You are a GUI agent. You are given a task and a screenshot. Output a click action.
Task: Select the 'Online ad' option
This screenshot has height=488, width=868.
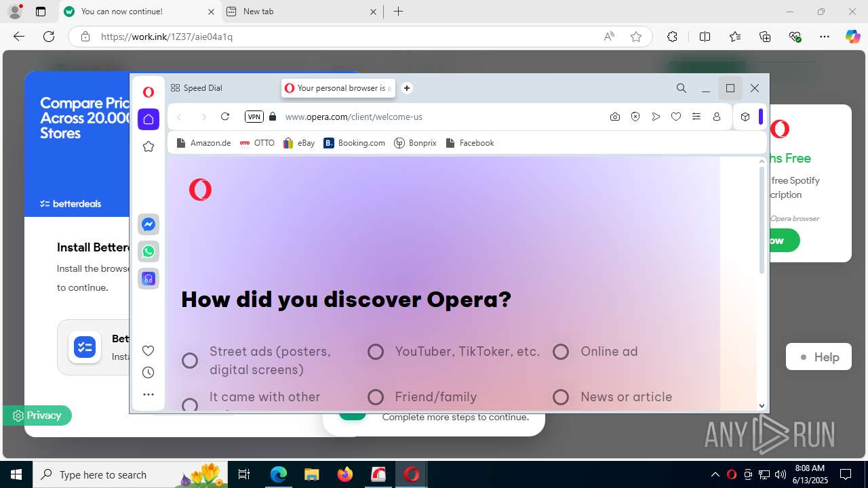(x=561, y=352)
